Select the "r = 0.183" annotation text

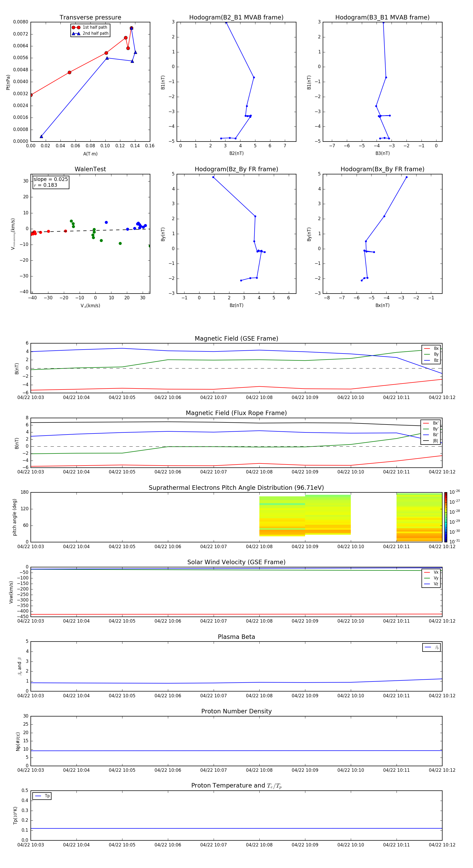tap(45, 185)
